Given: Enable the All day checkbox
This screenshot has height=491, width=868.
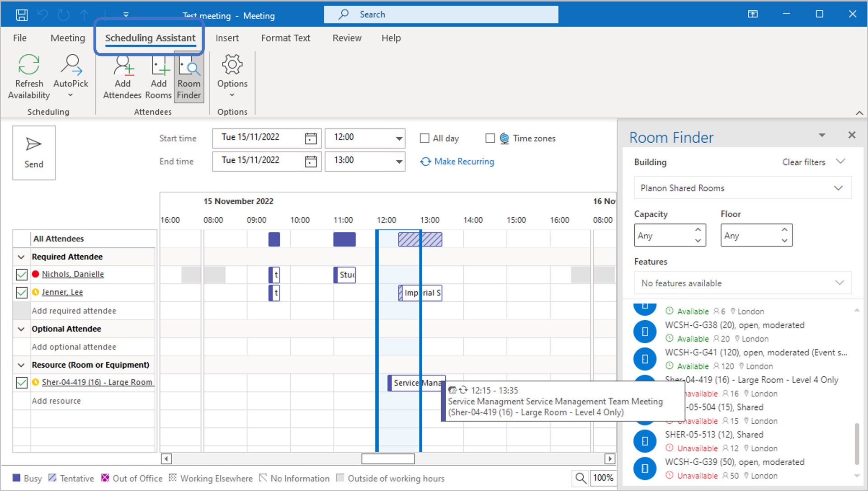Looking at the screenshot, I should (x=425, y=138).
